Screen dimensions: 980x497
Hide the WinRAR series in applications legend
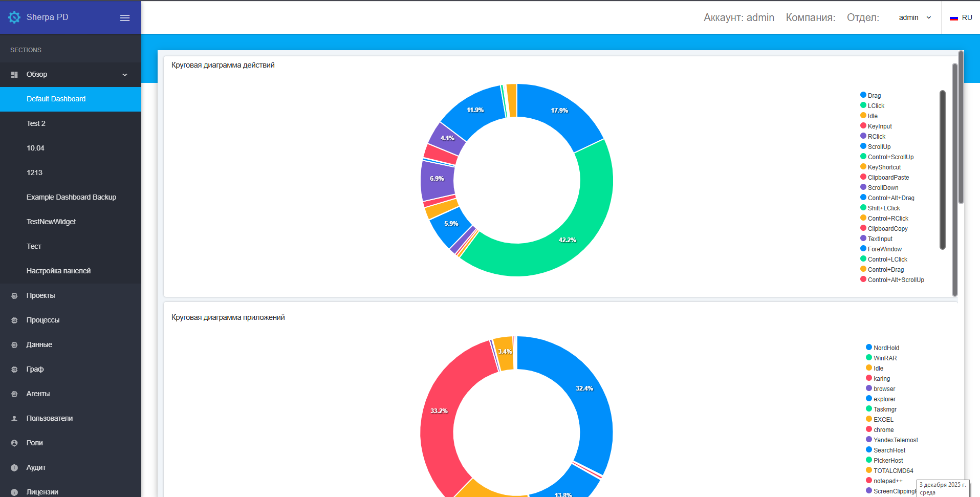click(x=885, y=358)
